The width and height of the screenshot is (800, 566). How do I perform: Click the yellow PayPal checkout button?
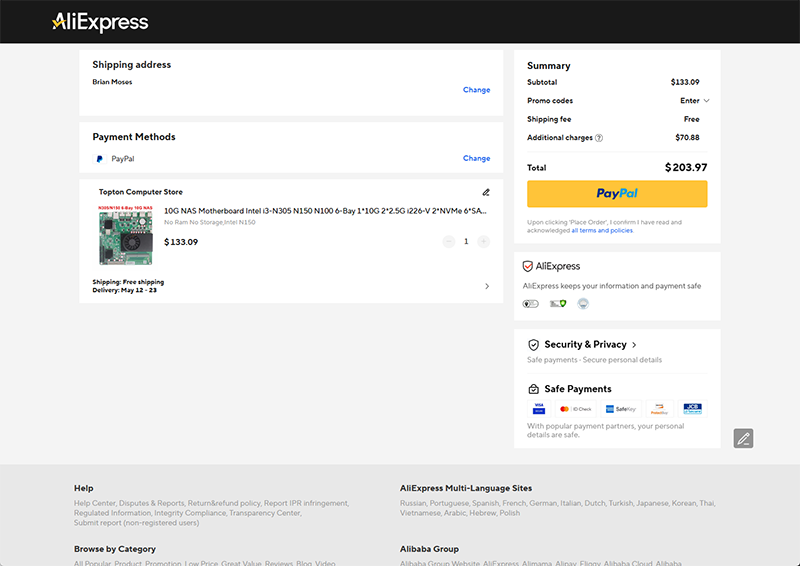point(617,194)
